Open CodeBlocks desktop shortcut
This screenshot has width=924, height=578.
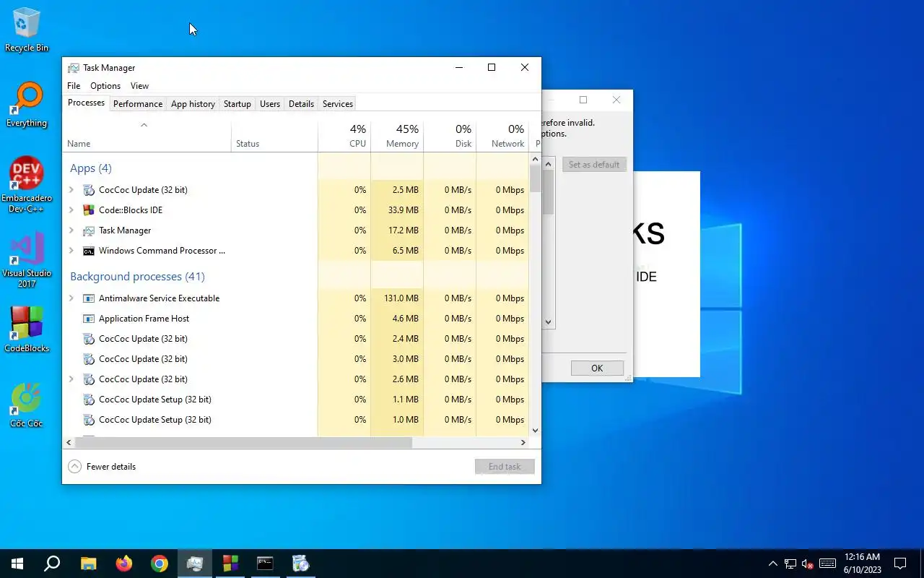coord(27,329)
